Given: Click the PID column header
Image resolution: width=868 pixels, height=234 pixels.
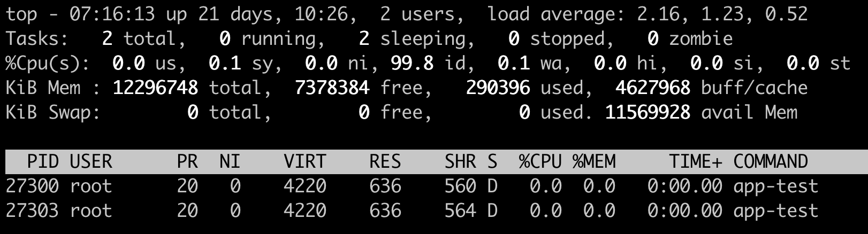Looking at the screenshot, I should [x=43, y=161].
